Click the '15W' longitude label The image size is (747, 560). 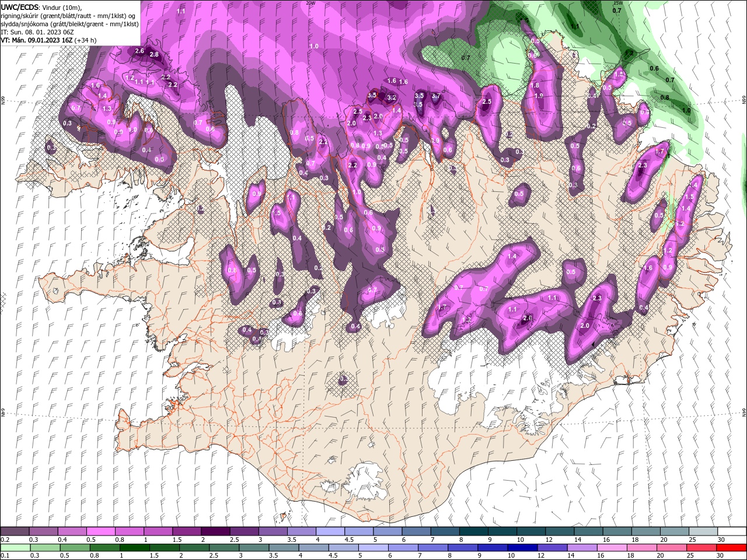tap(617, 3)
